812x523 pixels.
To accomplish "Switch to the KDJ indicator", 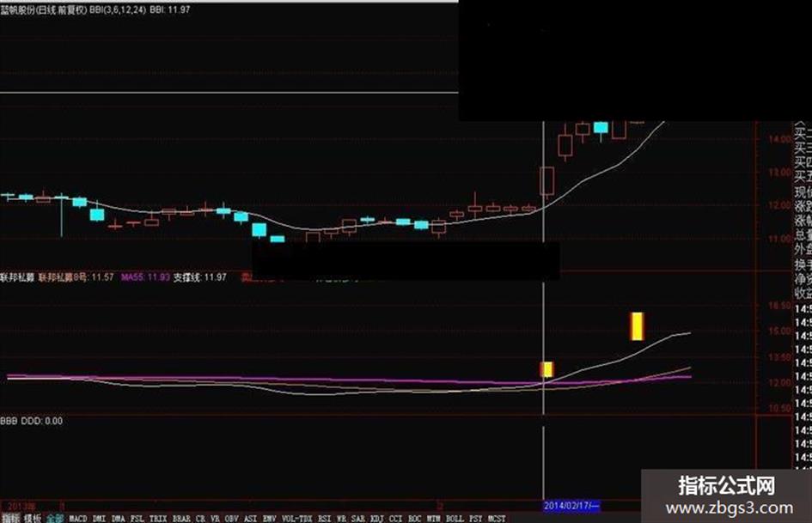I will [x=377, y=519].
